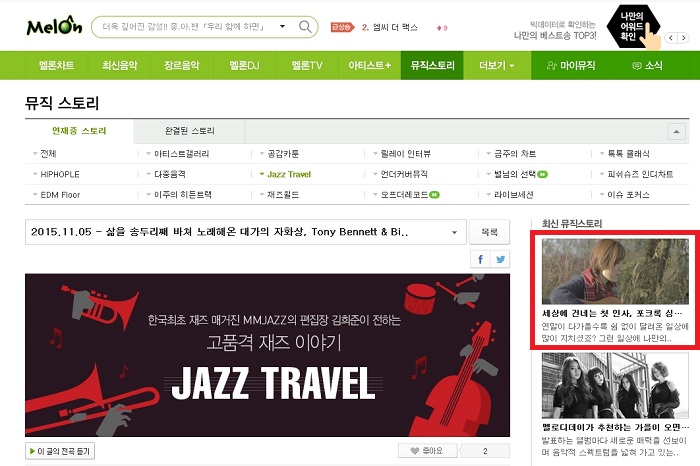Open the 2015.11.05 article selection dropdown

pyautogui.click(x=246, y=232)
